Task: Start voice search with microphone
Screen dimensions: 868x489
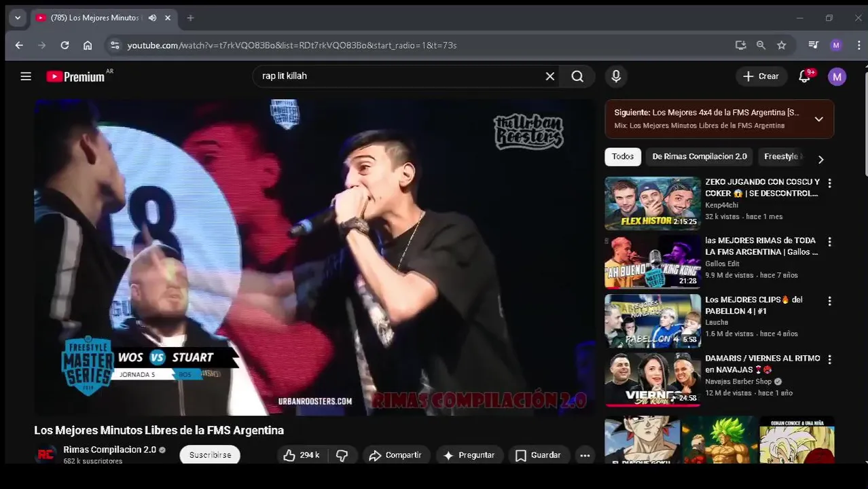Action: [x=616, y=77]
